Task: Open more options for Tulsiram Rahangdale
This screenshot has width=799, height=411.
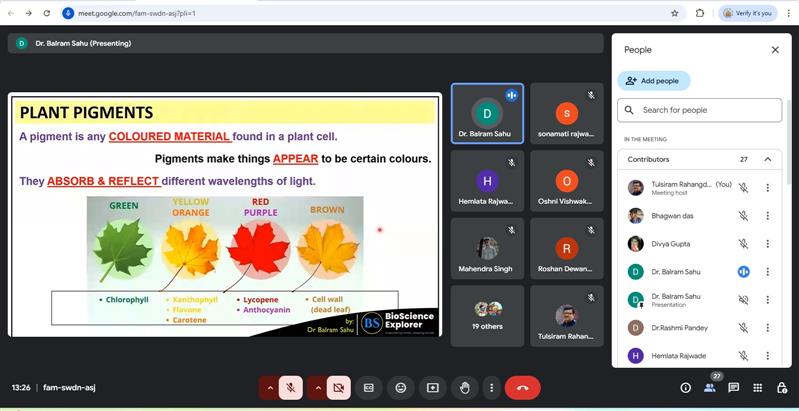Action: (x=767, y=187)
